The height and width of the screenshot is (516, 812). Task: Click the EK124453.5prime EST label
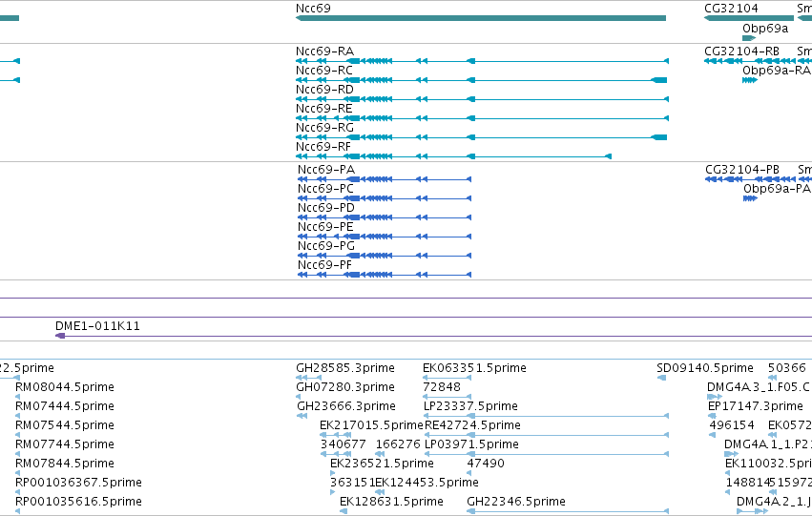[427, 483]
